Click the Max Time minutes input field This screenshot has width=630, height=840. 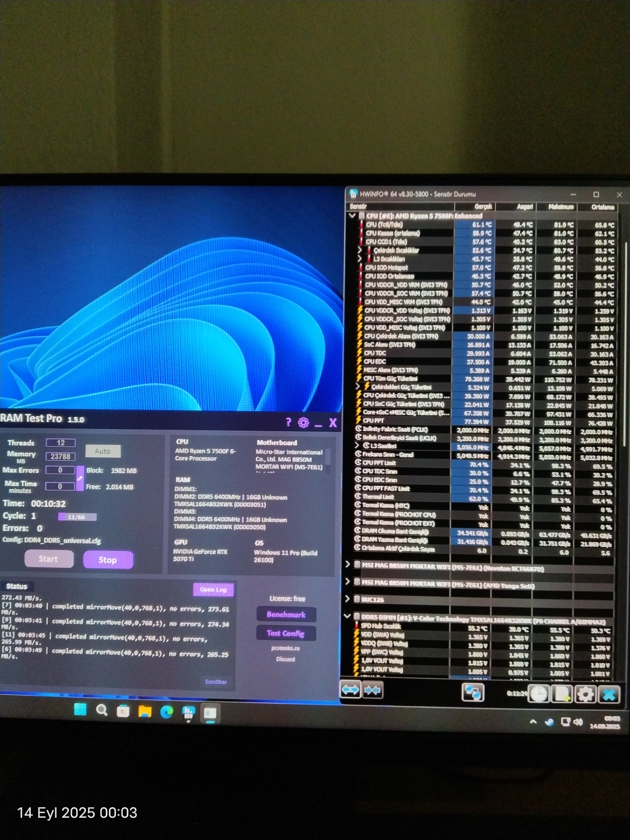pyautogui.click(x=60, y=486)
